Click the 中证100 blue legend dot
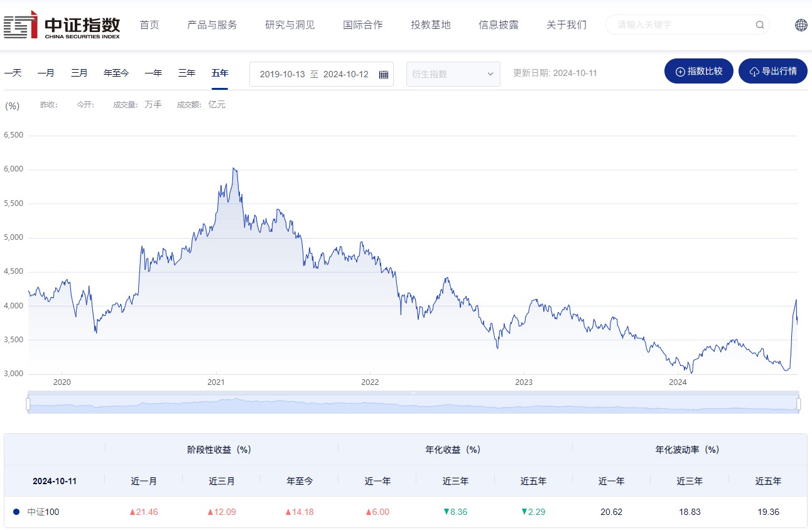812x530 pixels. click(16, 512)
